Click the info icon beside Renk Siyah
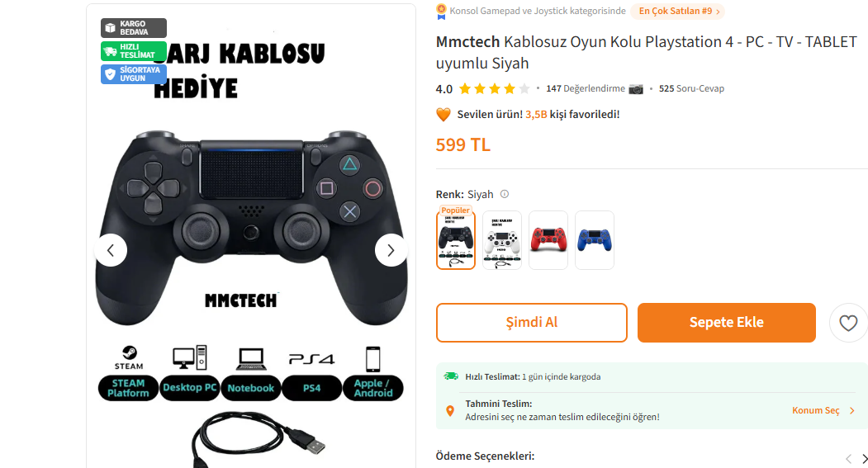The image size is (868, 468). 505,194
